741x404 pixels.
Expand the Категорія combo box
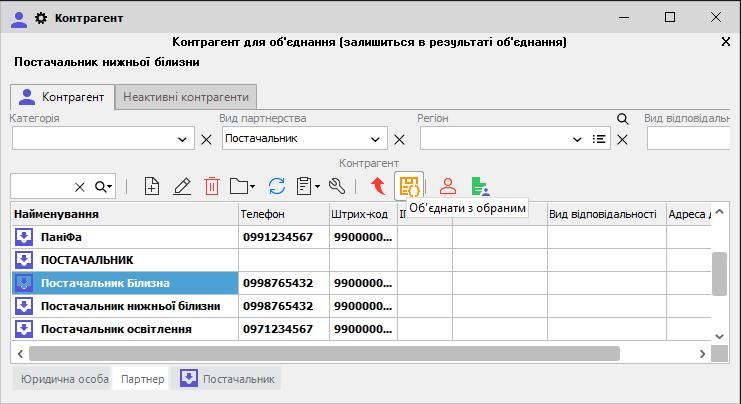tap(182, 139)
